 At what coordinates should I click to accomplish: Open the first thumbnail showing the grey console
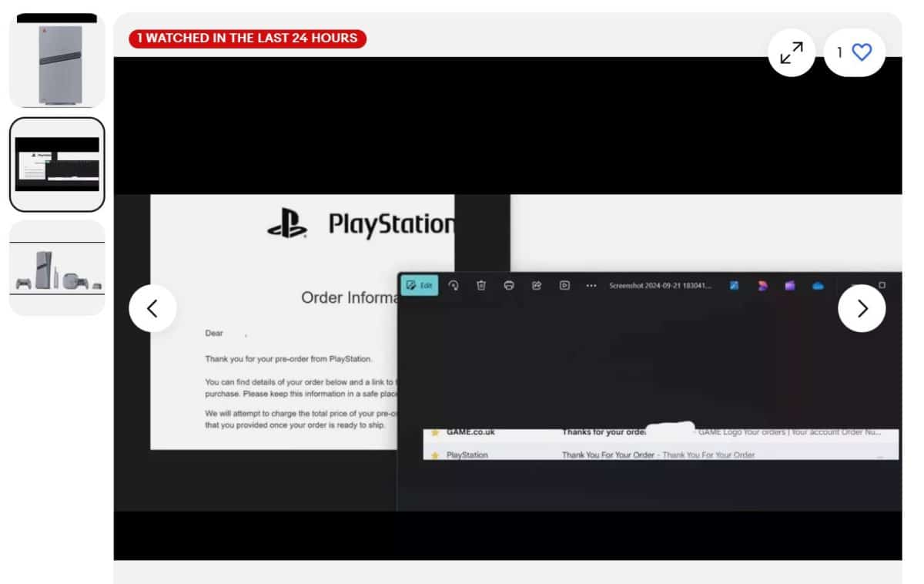[57, 60]
